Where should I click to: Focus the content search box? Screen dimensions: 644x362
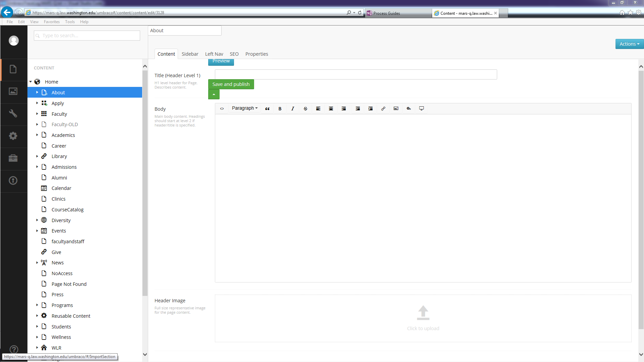87,36
